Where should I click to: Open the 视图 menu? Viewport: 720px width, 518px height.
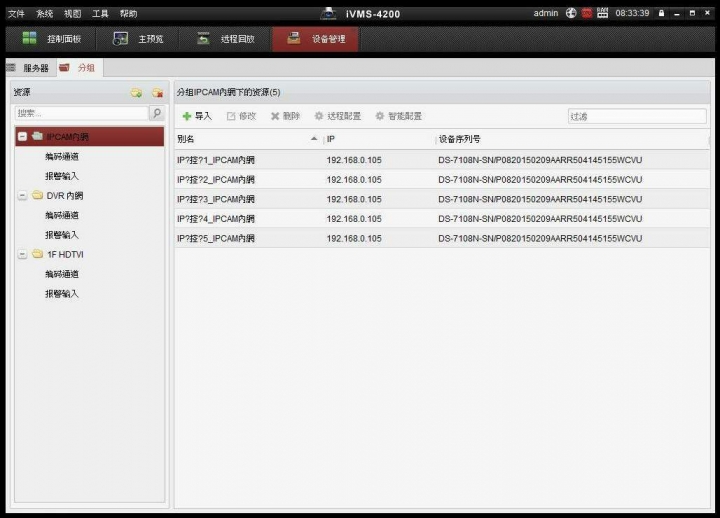(73, 13)
